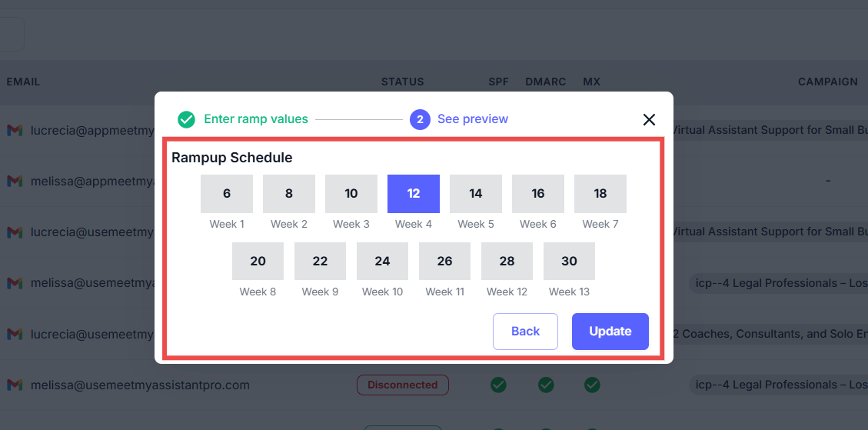Click the step 2 circle icon

[420, 119]
